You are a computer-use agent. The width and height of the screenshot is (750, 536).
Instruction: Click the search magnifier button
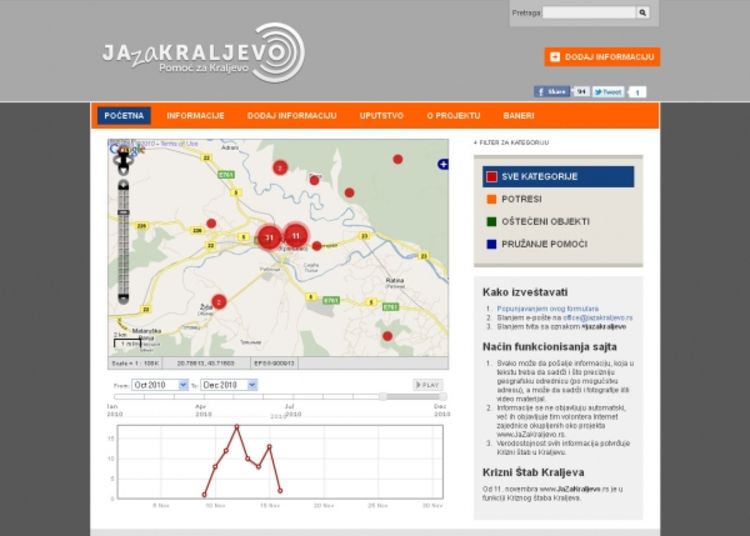click(x=642, y=12)
